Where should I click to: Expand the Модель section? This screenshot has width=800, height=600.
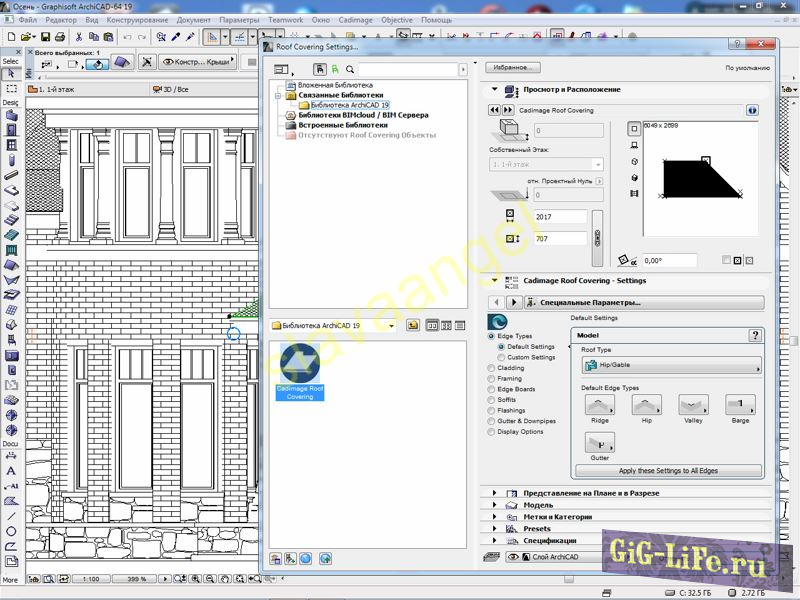pyautogui.click(x=537, y=505)
